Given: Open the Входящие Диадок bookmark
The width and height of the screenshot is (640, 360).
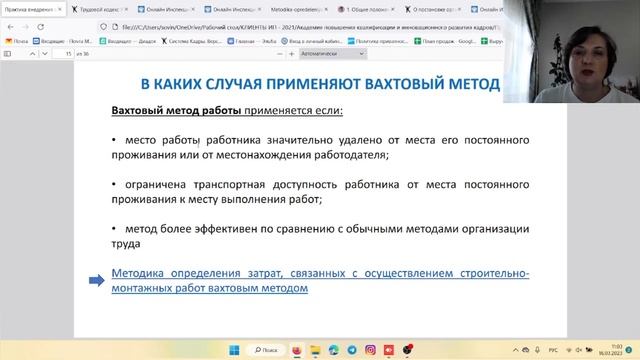Looking at the screenshot, I should coord(128,41).
